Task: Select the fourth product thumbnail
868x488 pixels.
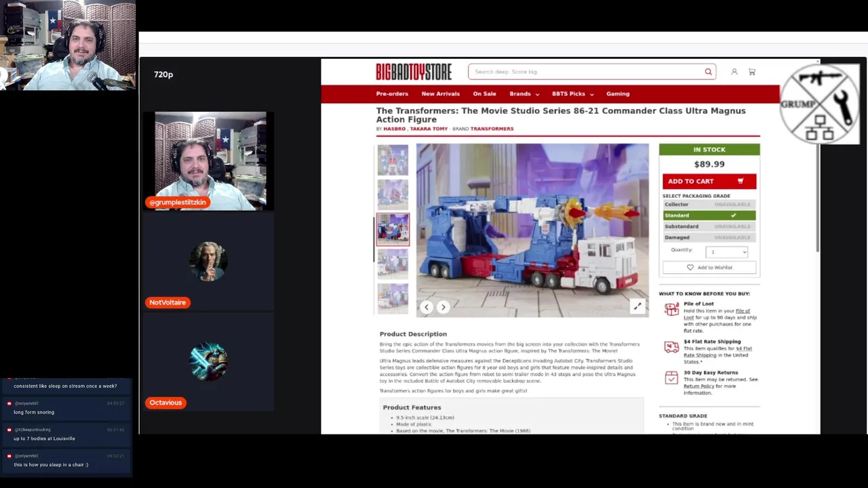Action: 393,264
